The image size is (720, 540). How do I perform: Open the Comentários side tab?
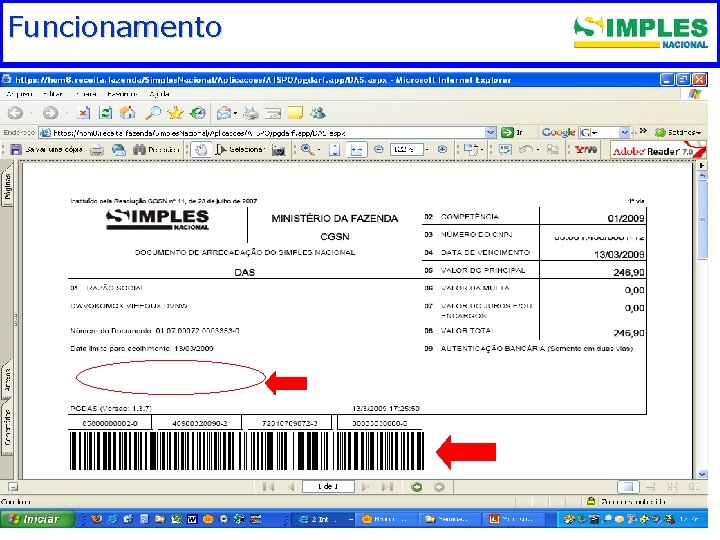(7, 428)
